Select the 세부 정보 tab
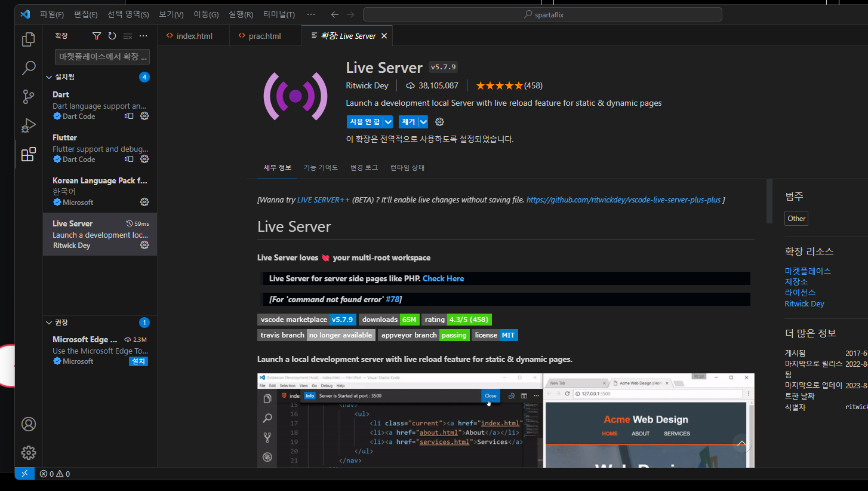 point(278,168)
